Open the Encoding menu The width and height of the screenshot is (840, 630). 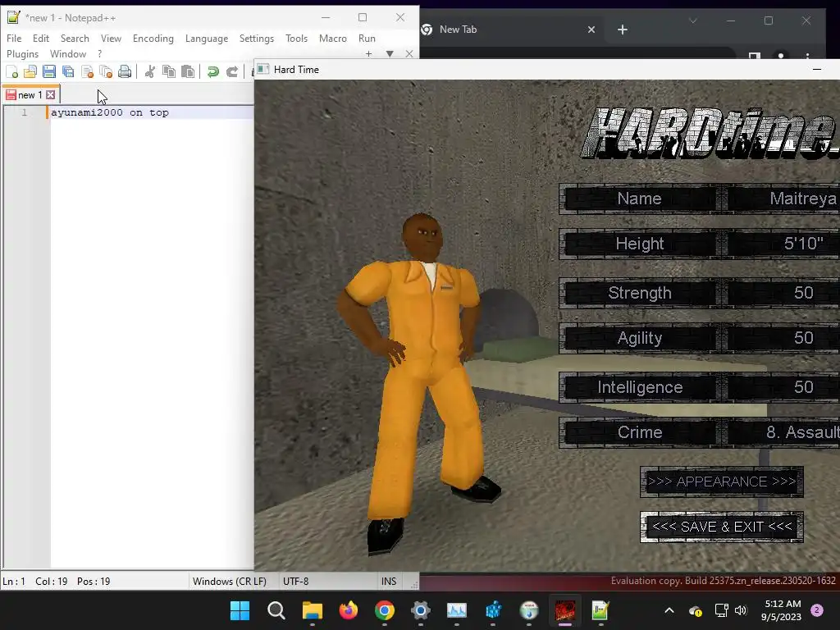[153, 39]
